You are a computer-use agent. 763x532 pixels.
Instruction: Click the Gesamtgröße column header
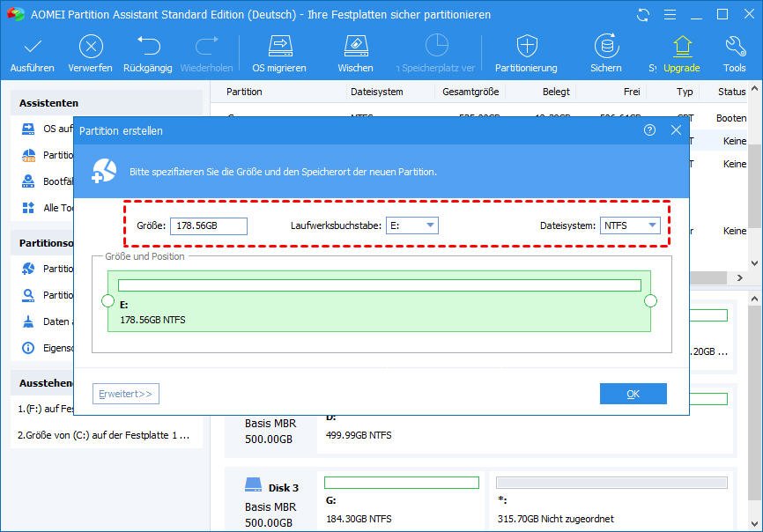470,92
